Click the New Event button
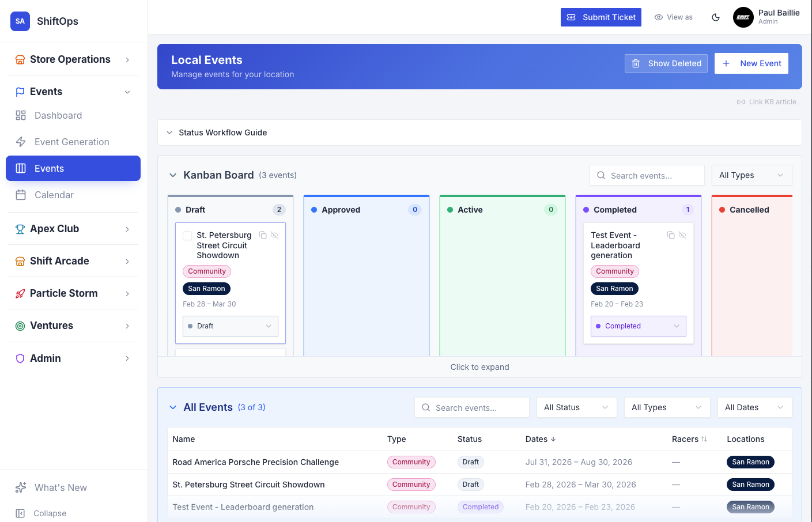812x522 pixels. pyautogui.click(x=751, y=63)
